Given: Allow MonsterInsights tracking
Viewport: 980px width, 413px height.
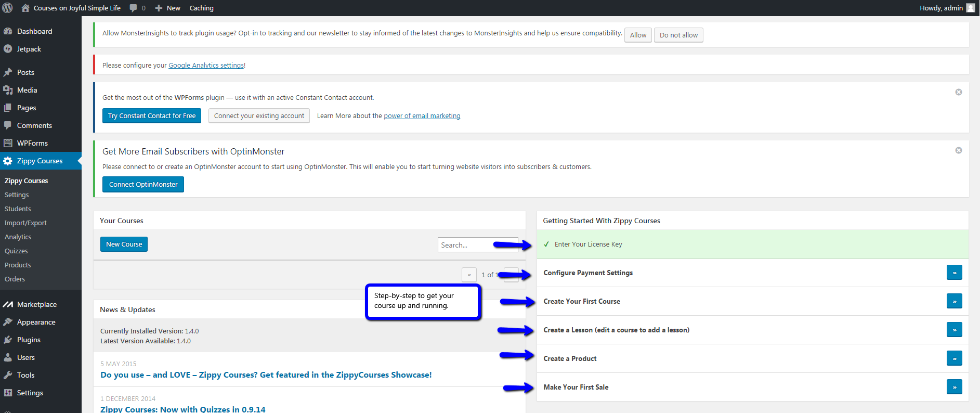Looking at the screenshot, I should point(638,35).
